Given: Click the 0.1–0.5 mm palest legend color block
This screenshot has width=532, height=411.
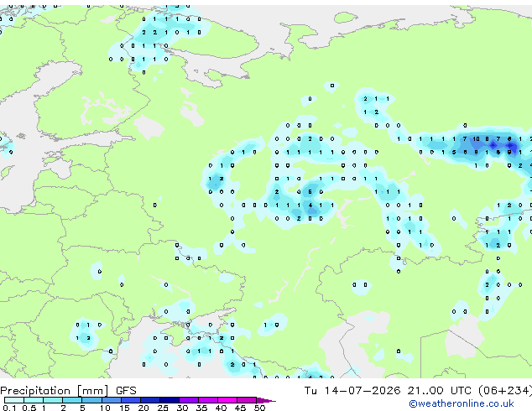Looking at the screenshot, I should coord(14,400).
